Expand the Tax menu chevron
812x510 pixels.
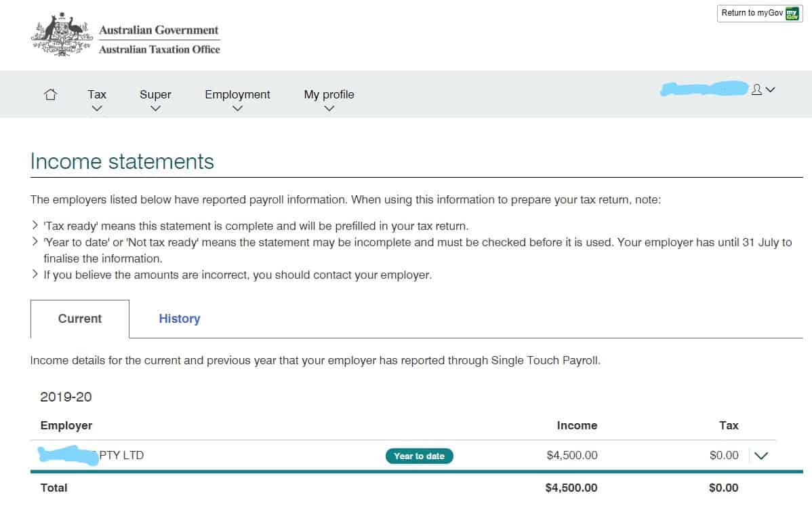[x=97, y=109]
